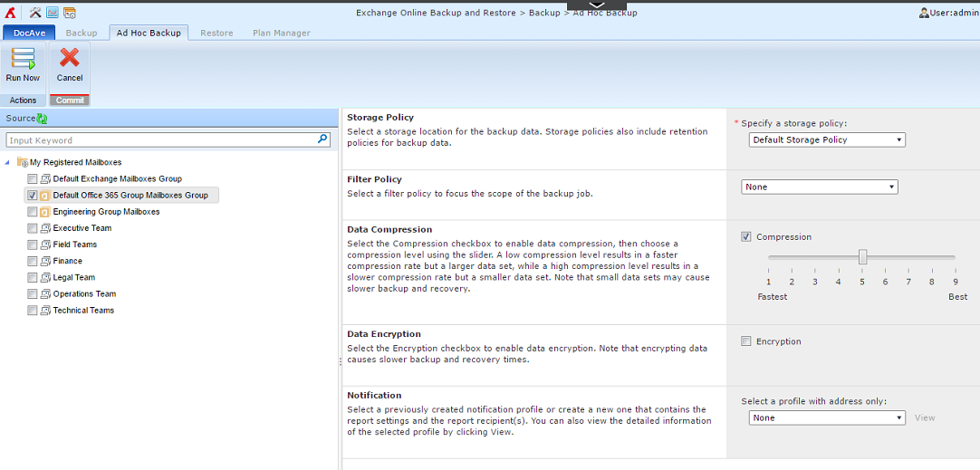The height and width of the screenshot is (470, 980).
Task: Click the Operations Team mailbox icon
Action: [45, 293]
